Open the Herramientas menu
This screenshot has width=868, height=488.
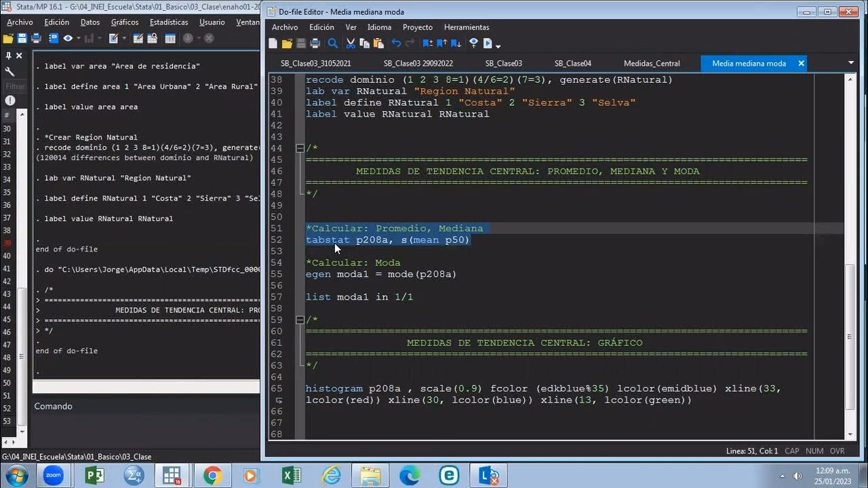point(466,27)
